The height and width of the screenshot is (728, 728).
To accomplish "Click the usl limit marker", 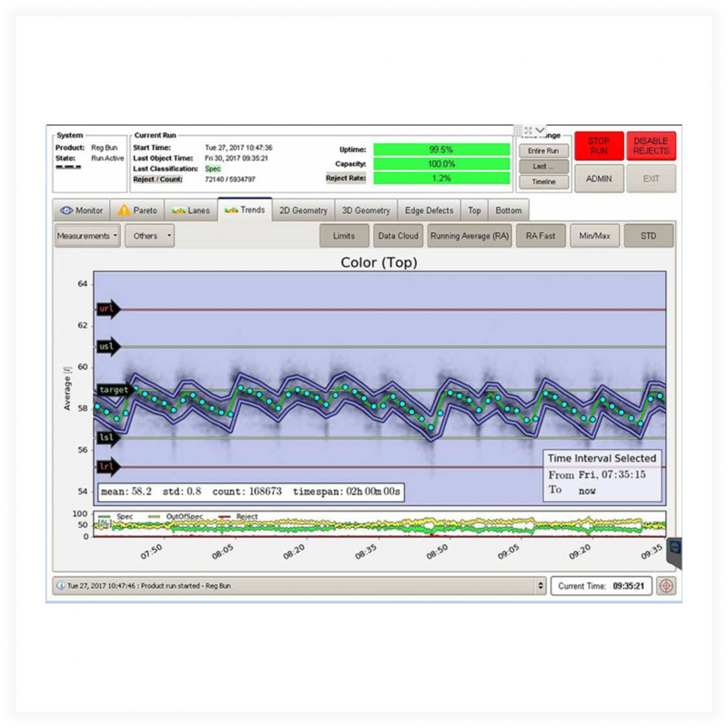I will 109,346.
